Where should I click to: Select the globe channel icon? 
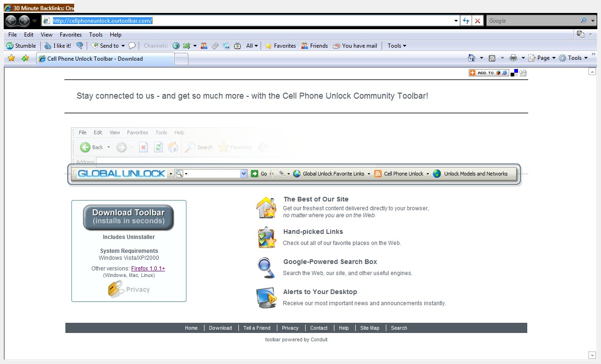click(176, 46)
